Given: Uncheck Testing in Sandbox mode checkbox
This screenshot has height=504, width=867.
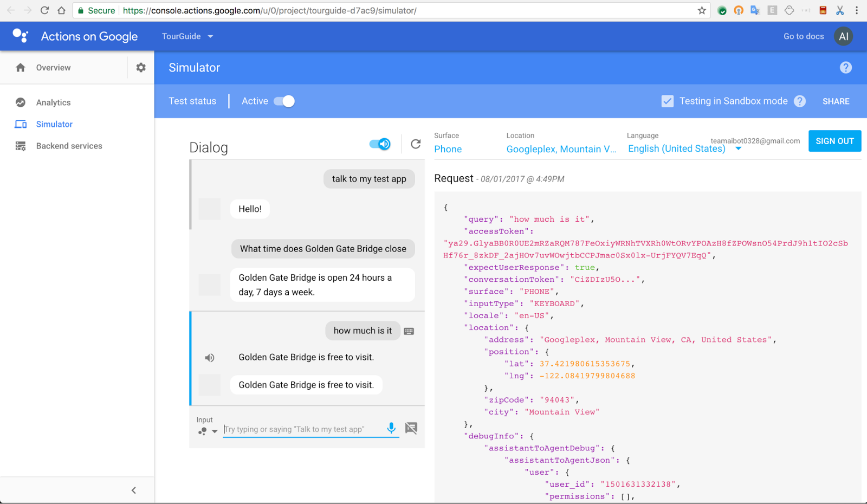Looking at the screenshot, I should click(668, 101).
